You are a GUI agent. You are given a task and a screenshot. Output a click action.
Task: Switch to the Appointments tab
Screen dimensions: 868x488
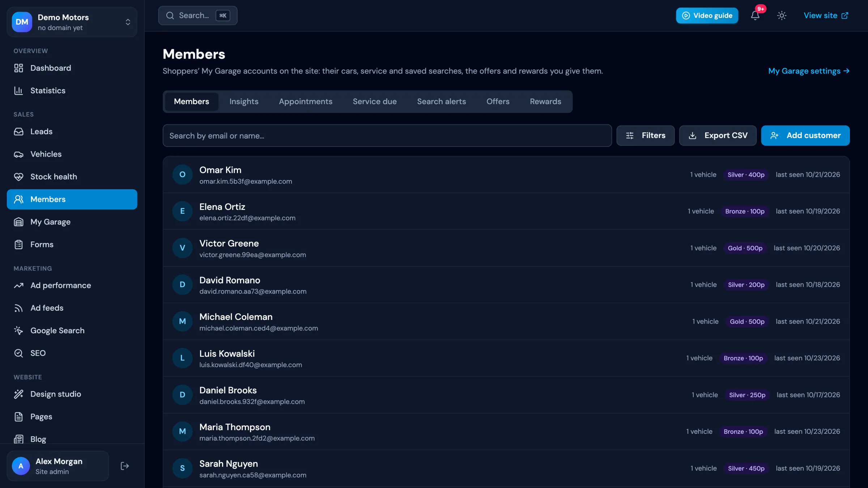click(306, 102)
